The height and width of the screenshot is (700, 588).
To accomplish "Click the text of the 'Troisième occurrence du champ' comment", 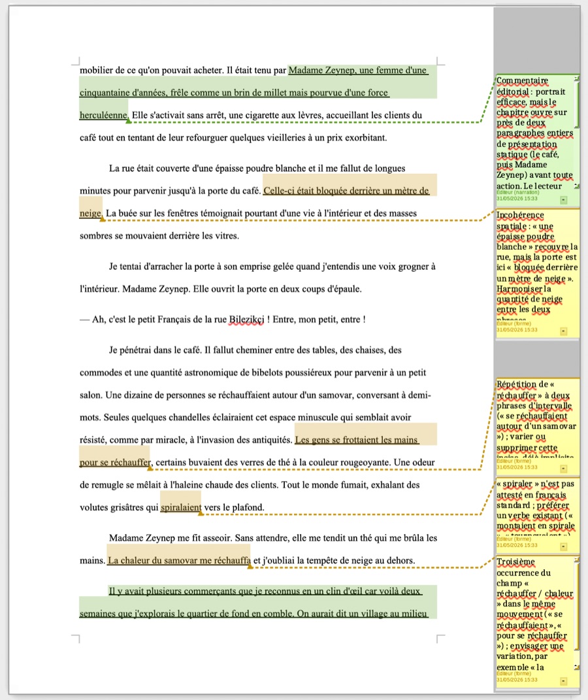I will click(534, 614).
